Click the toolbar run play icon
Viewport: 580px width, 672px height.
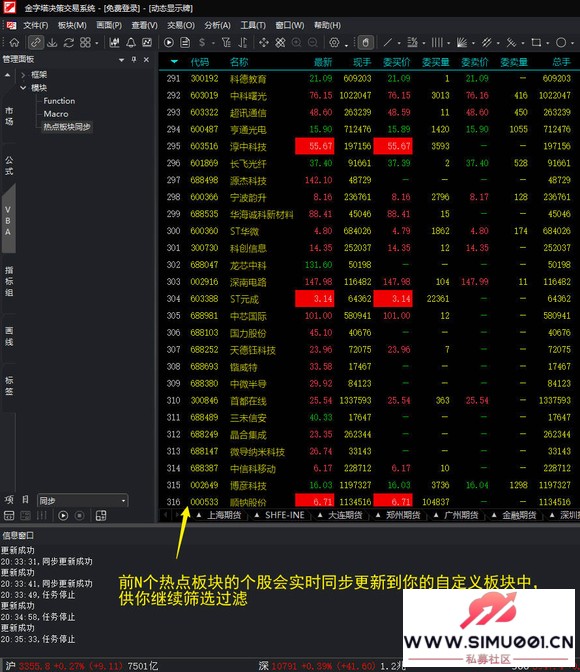click(x=168, y=42)
